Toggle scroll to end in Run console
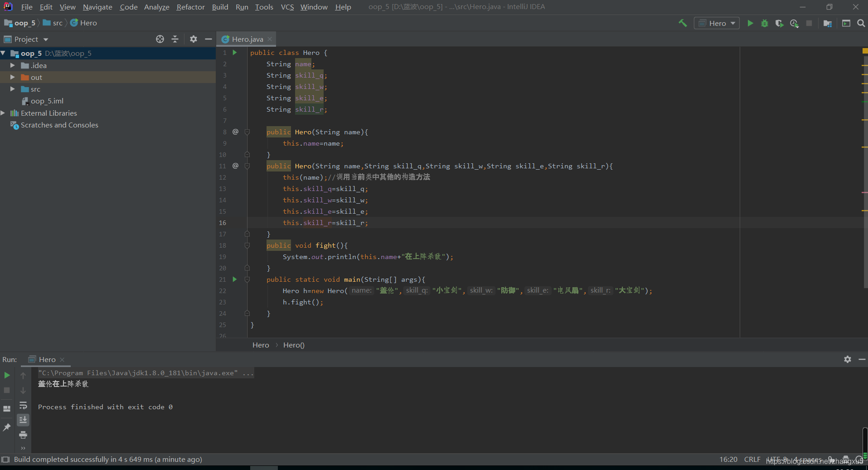 23,420
